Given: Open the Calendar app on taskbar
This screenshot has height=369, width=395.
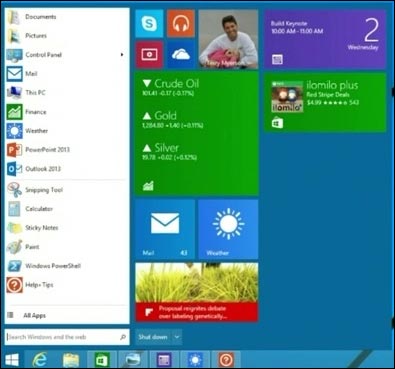Looking at the screenshot, I should [164, 360].
